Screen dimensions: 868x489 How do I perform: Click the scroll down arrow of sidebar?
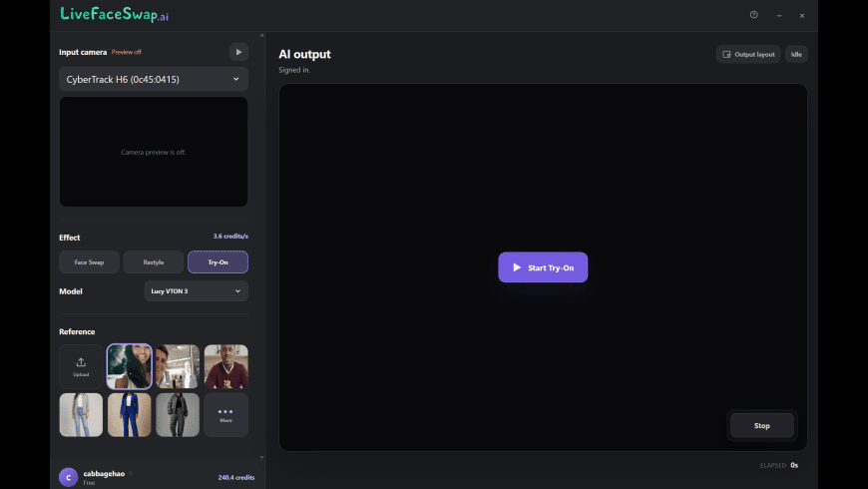click(261, 457)
